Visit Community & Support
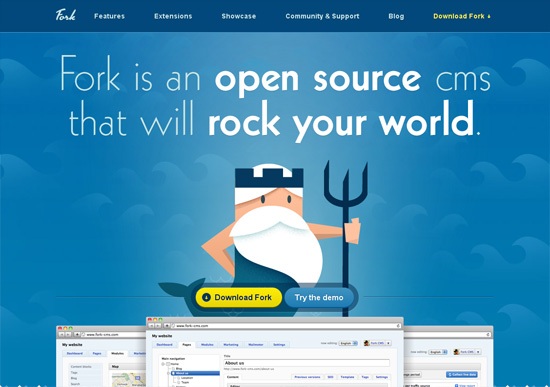The width and height of the screenshot is (550, 387). click(x=322, y=16)
